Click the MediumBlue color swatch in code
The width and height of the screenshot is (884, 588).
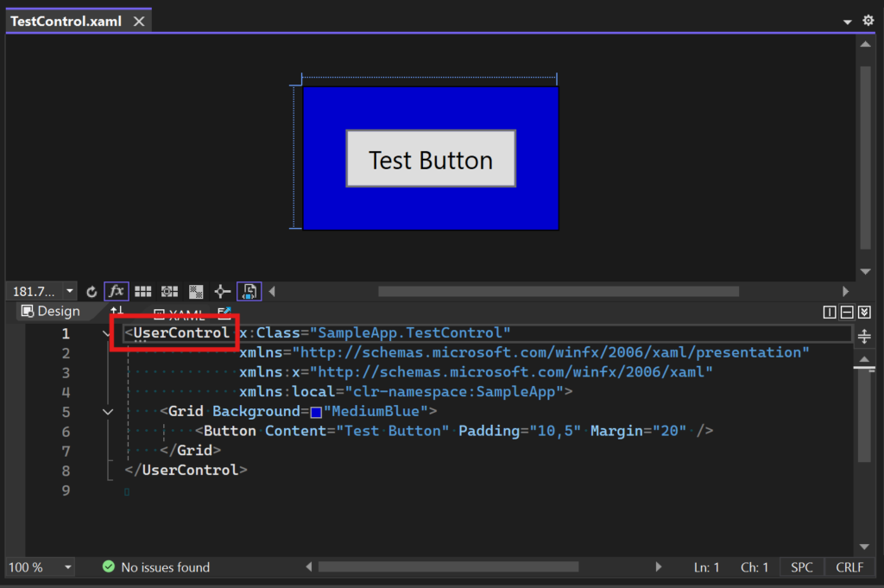click(x=316, y=412)
